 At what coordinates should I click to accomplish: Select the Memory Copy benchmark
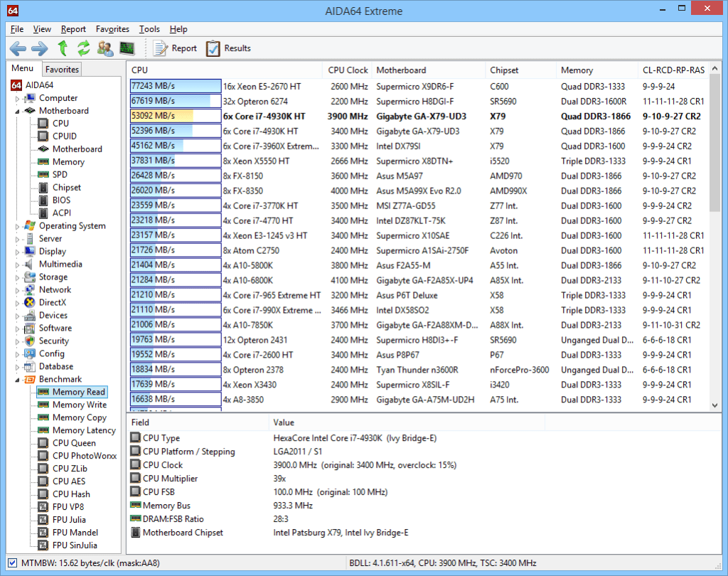tap(80, 417)
